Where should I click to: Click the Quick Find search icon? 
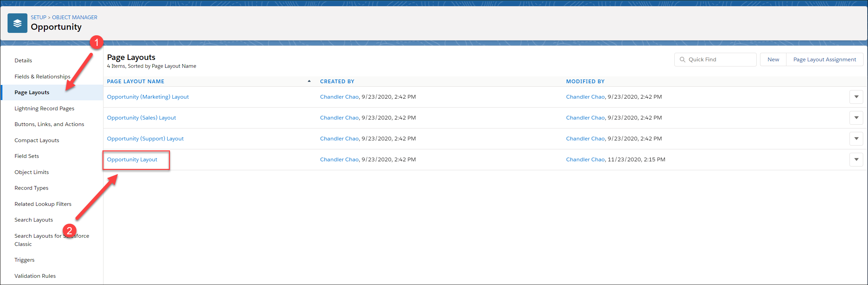click(682, 60)
